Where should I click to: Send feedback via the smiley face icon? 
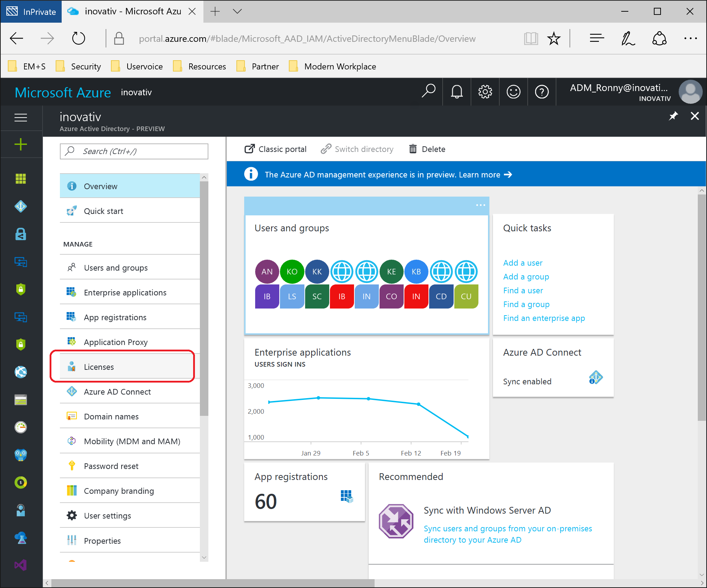(514, 92)
